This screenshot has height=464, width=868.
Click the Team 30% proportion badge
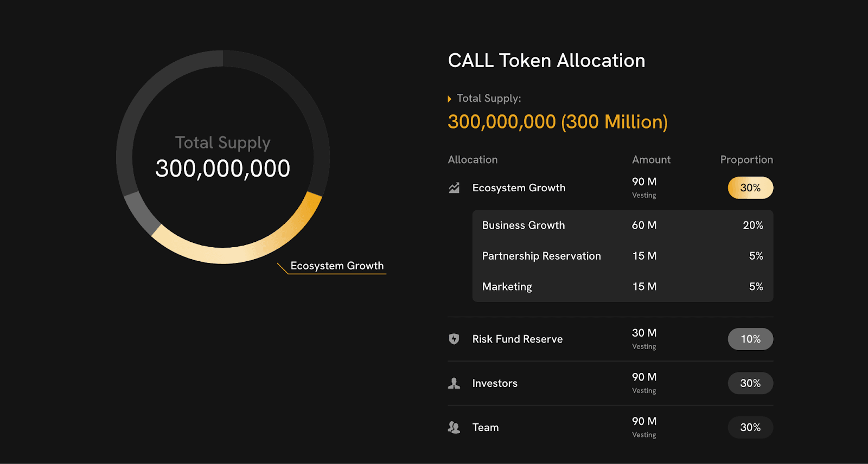coord(750,427)
